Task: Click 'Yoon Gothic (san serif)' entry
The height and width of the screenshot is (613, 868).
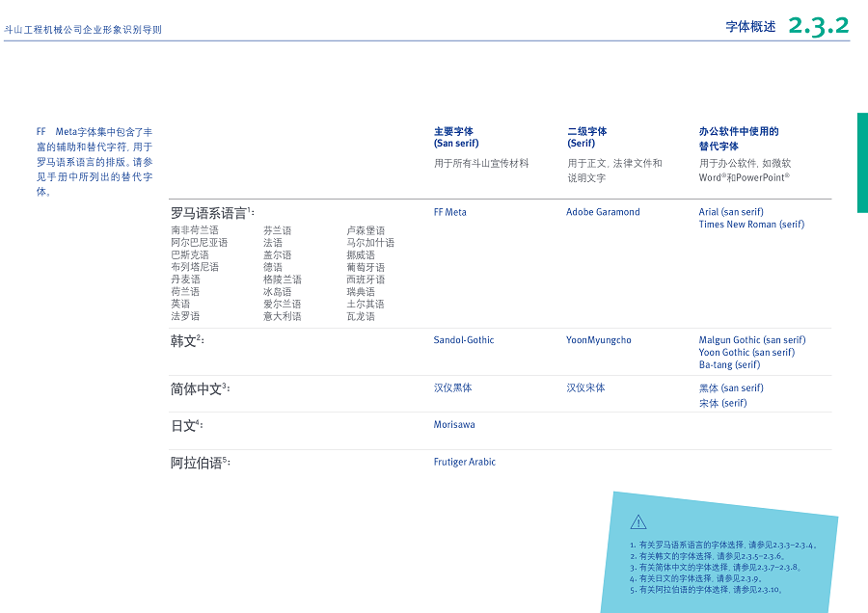Action: [746, 352]
